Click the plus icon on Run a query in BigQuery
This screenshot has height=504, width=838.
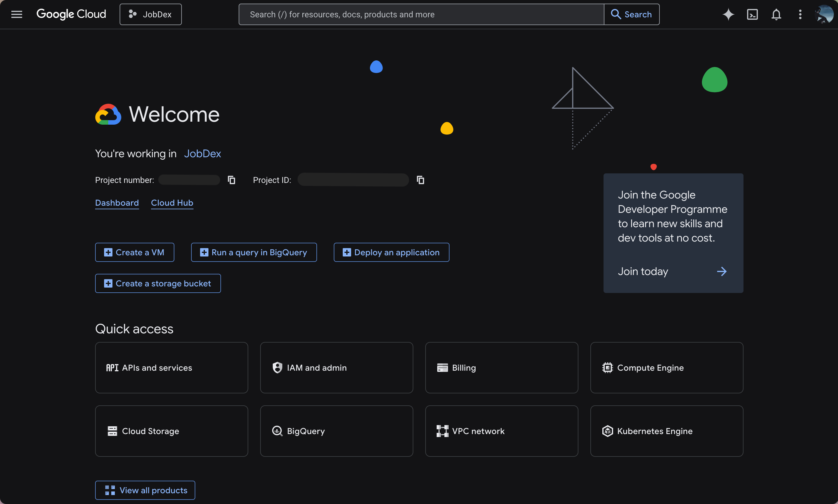(x=204, y=252)
